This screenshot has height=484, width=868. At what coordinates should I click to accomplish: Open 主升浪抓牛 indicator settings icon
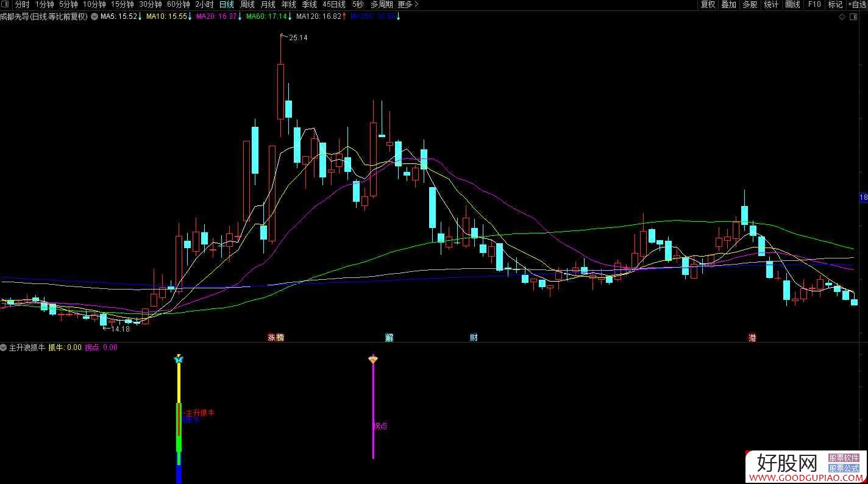coord(4,347)
